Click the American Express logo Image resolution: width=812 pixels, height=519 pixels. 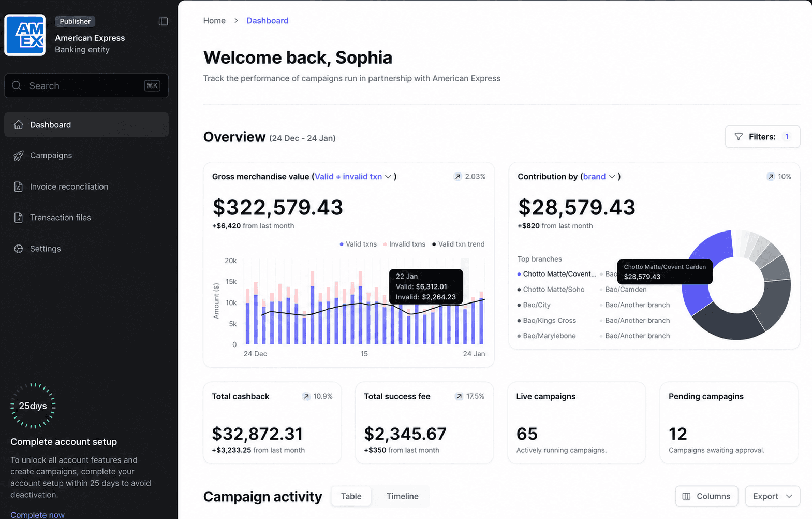[x=25, y=35]
